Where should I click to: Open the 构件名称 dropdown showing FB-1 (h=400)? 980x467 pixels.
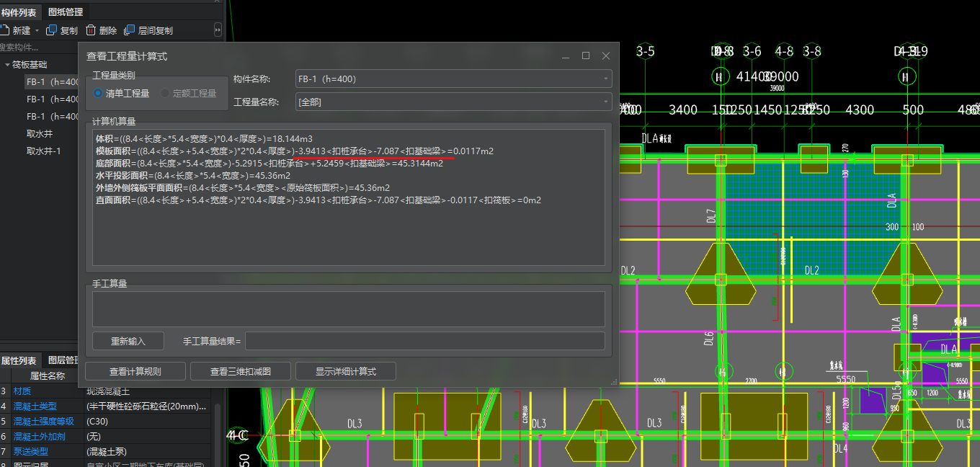[x=454, y=79]
